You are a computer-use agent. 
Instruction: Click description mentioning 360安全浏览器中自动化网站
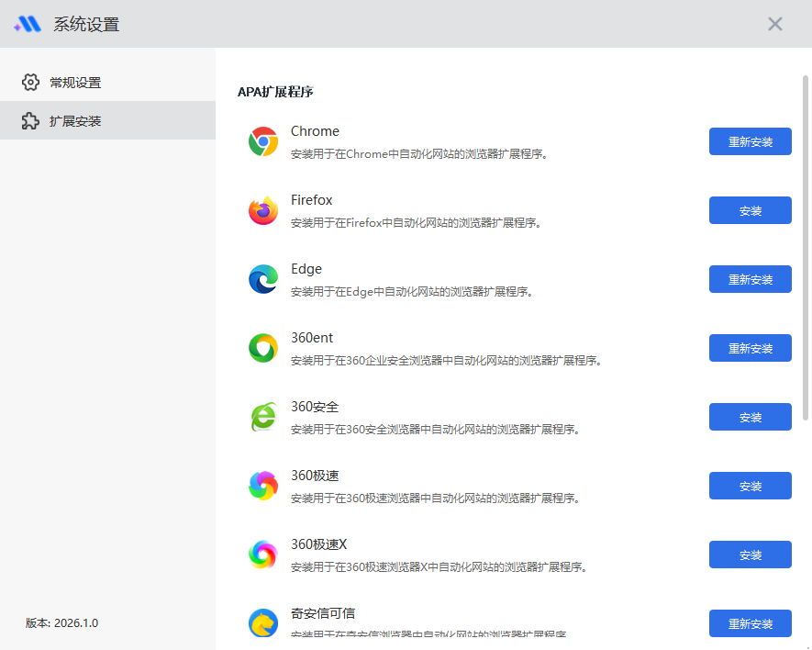(435, 429)
